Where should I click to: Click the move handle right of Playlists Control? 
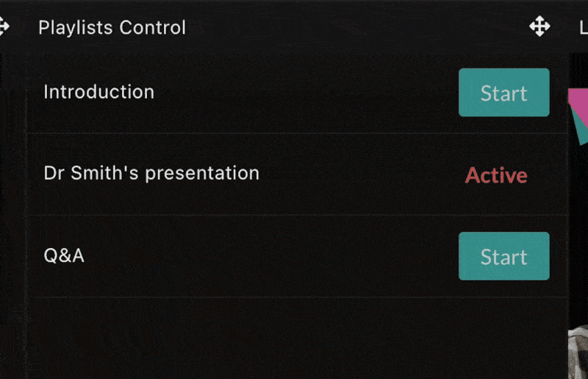pyautogui.click(x=539, y=26)
